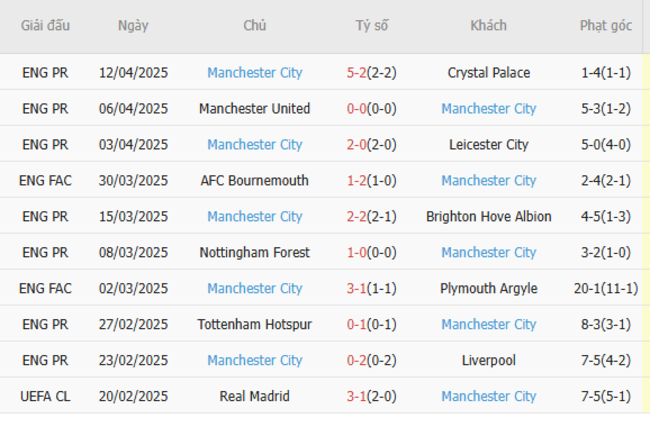Select the Tottenham Hotspur team link
Viewport: 650px width, 427px height.
[x=254, y=325]
